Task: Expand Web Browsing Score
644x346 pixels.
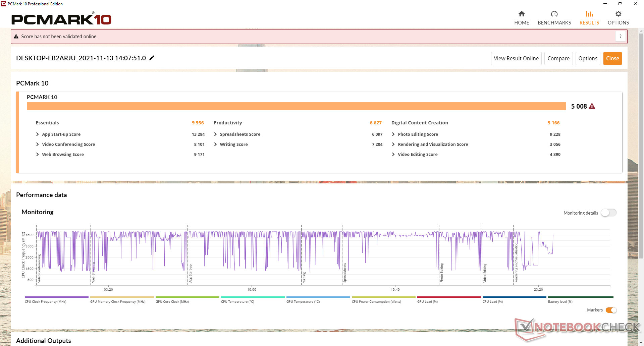Action: point(37,154)
